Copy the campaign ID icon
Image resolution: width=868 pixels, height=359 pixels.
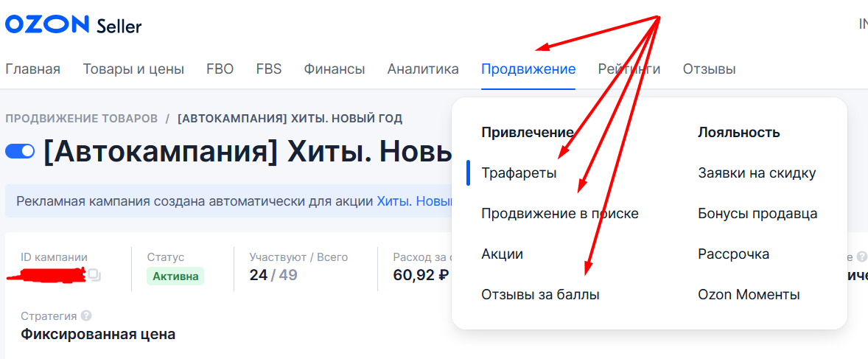tap(94, 275)
